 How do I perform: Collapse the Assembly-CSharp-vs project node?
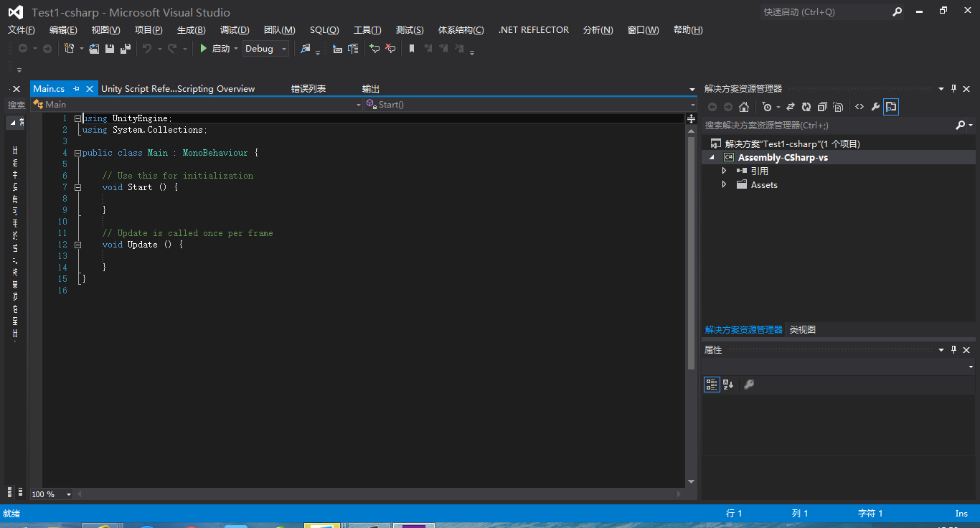coord(712,157)
